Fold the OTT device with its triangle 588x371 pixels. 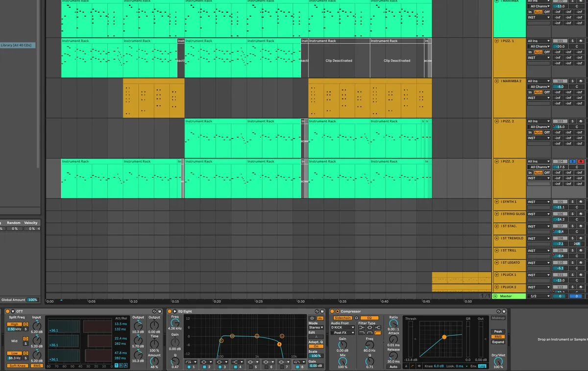(x=13, y=311)
